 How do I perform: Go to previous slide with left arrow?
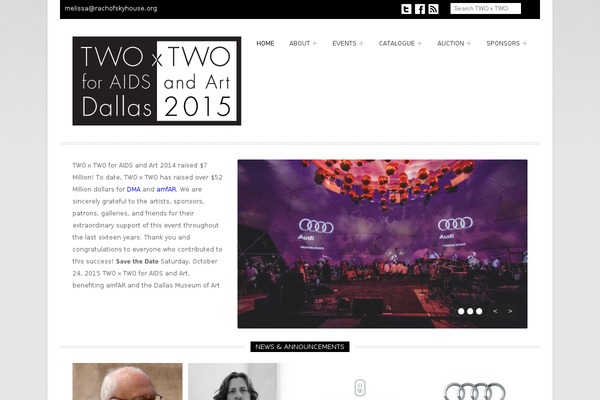coord(495,311)
